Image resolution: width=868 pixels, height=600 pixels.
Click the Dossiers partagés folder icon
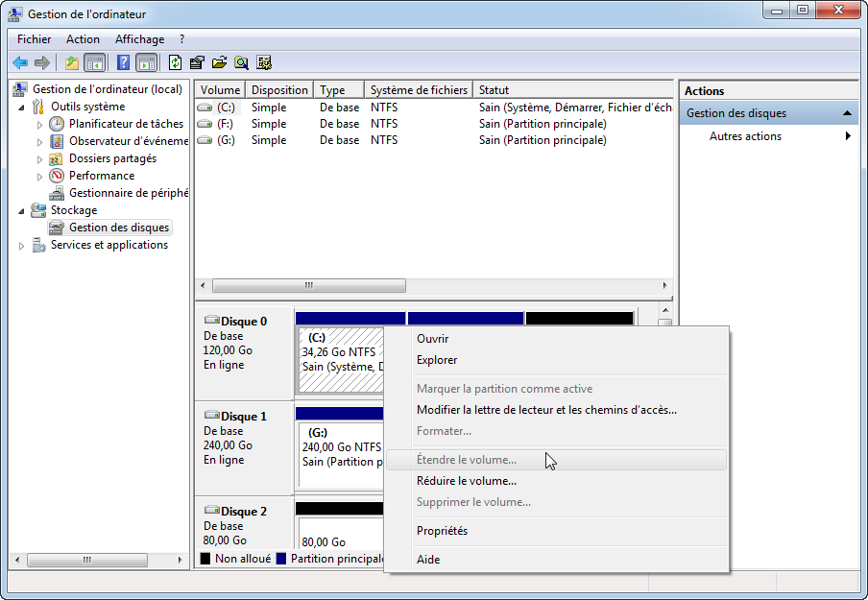(x=56, y=158)
